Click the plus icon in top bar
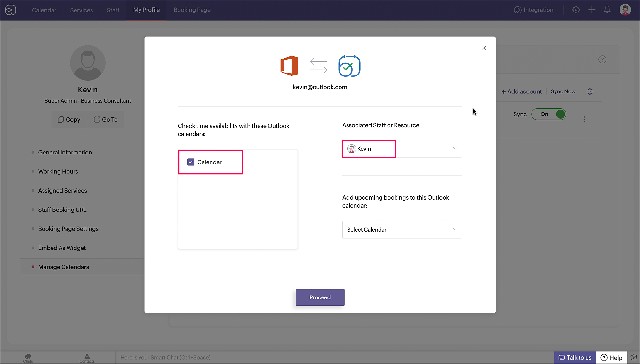640x364 pixels. (x=592, y=10)
